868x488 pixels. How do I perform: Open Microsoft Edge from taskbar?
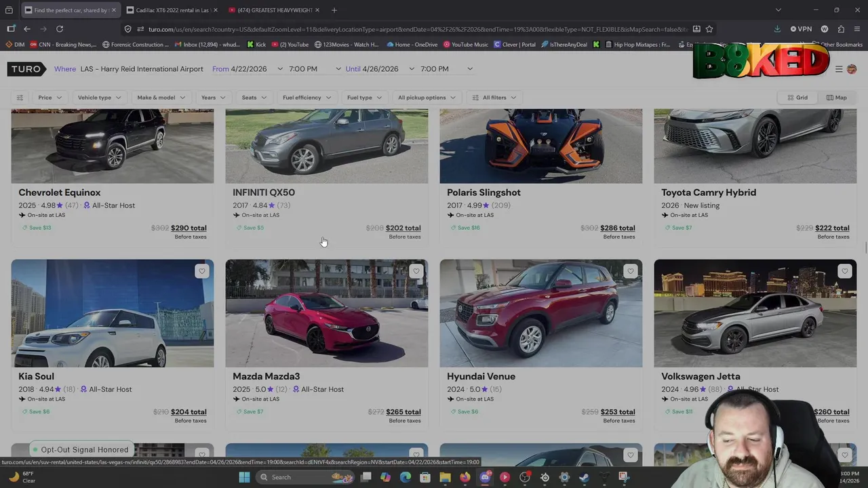tap(406, 477)
